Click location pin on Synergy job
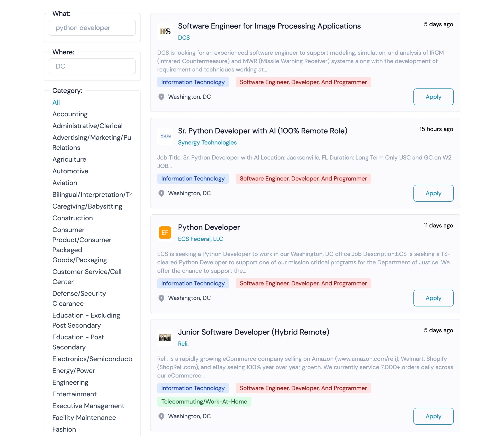Screen dimensions: 504x436 point(161,193)
